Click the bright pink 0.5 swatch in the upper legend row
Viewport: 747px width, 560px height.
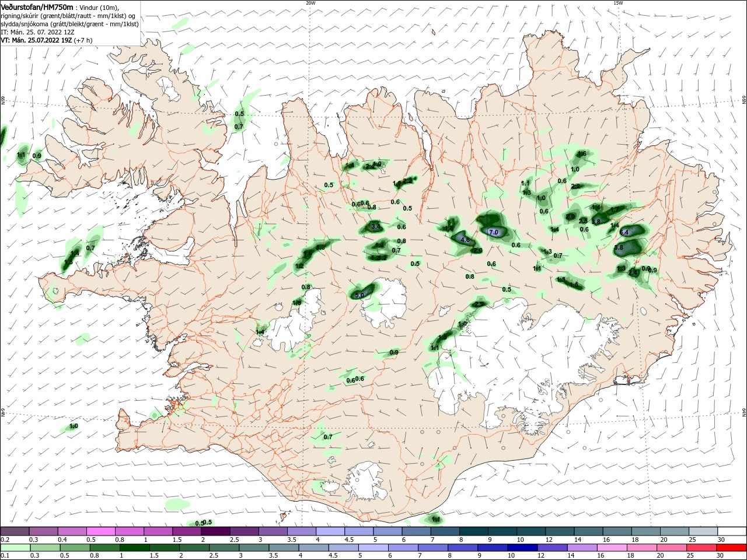(100, 531)
